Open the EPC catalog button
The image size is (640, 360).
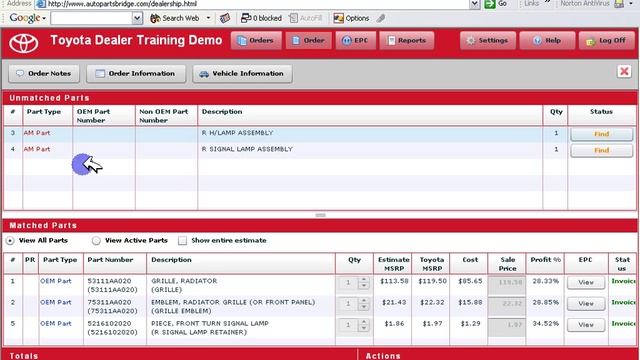(356, 40)
